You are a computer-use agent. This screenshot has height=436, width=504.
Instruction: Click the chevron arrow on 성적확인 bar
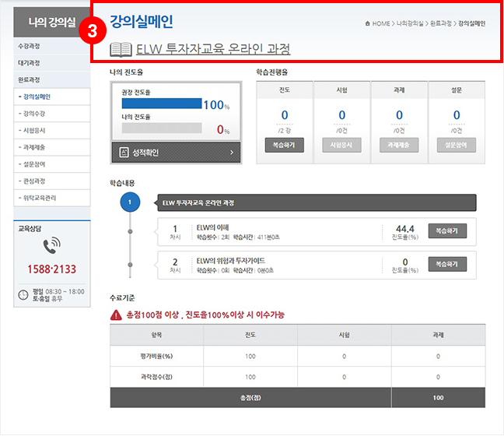[x=232, y=152]
